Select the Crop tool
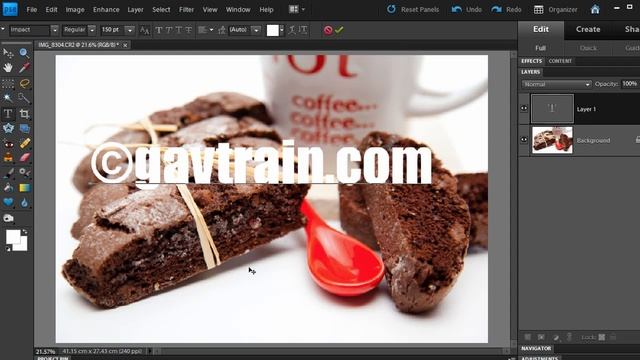This screenshot has height=360, width=640. tap(24, 113)
